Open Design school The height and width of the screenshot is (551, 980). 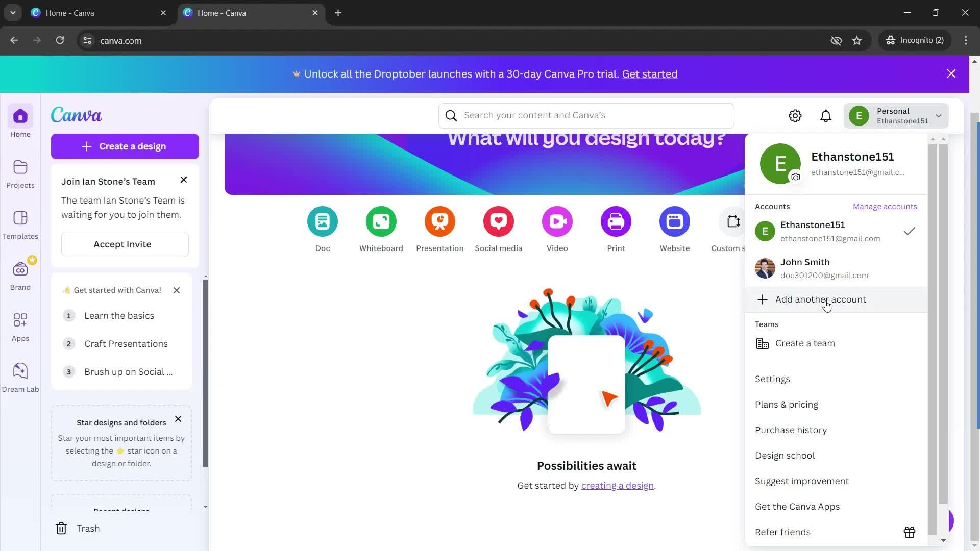click(836, 456)
